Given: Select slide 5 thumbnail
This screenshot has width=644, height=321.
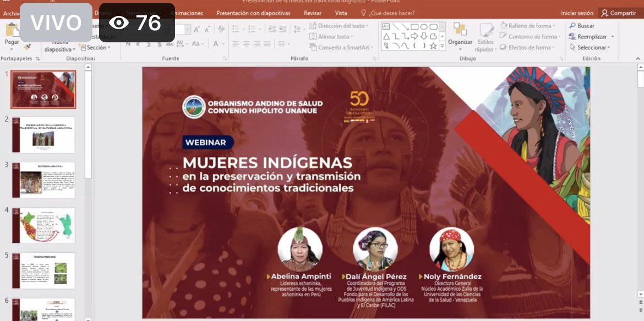Looking at the screenshot, I should point(43,270).
